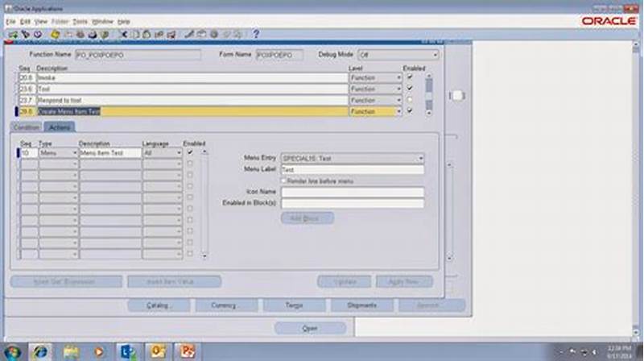The width and height of the screenshot is (644, 361).
Task: Click the Attachments paperclip toolbar icon
Action: 226,35
